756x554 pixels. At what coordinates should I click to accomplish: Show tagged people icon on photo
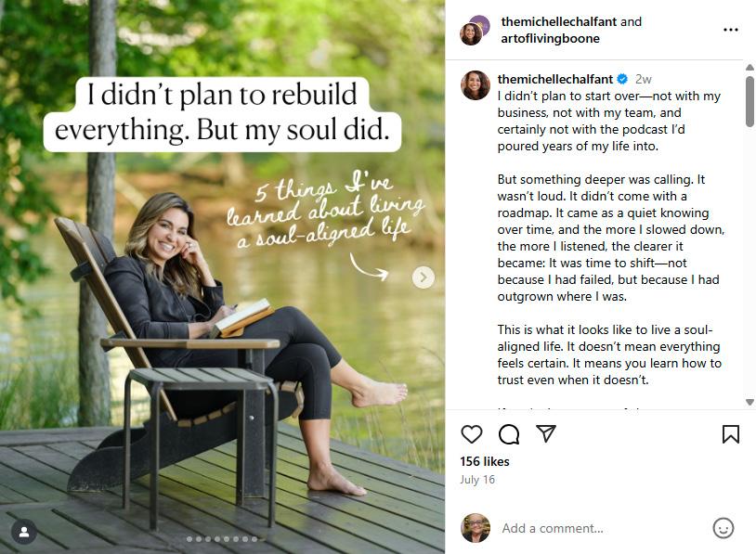pos(24,532)
